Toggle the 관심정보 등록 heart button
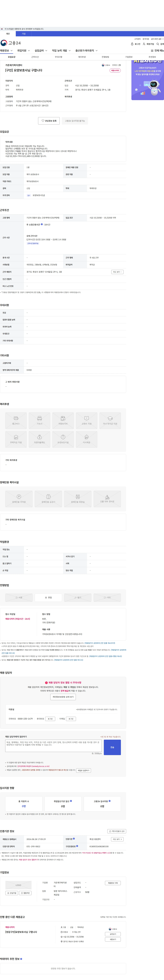 click(x=49, y=121)
